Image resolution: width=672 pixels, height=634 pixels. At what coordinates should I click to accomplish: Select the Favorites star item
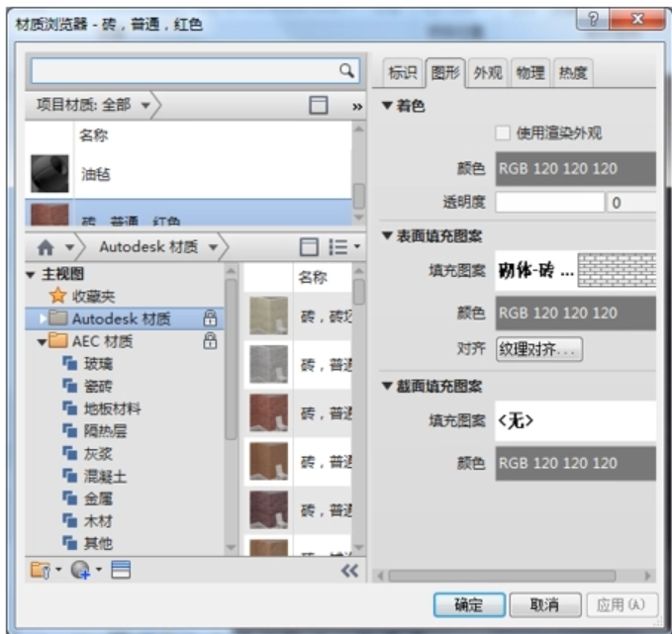tap(81, 296)
